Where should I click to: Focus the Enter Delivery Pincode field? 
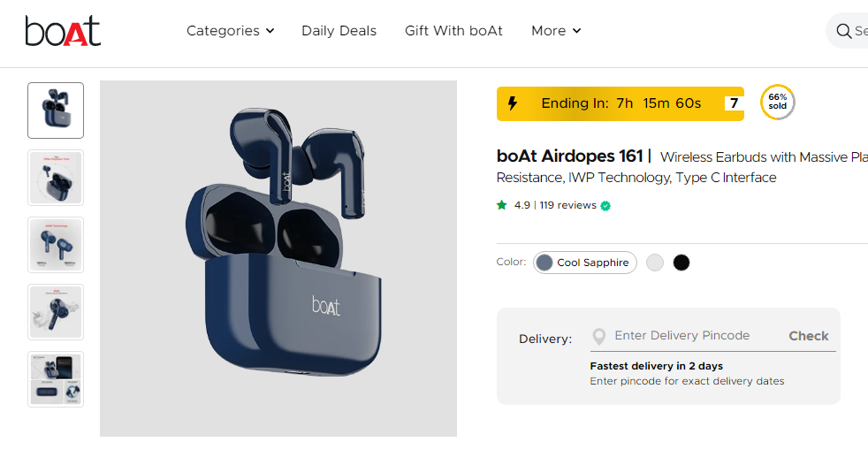(694, 336)
